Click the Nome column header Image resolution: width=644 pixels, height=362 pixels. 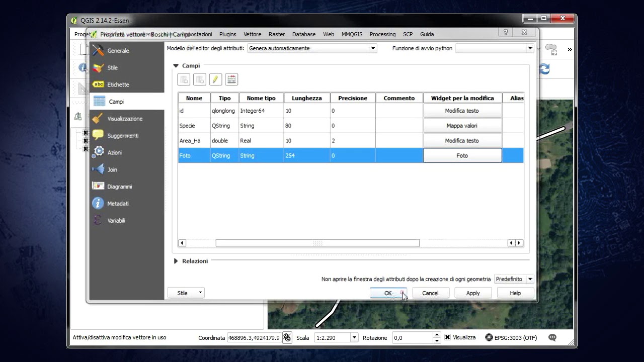click(x=194, y=98)
